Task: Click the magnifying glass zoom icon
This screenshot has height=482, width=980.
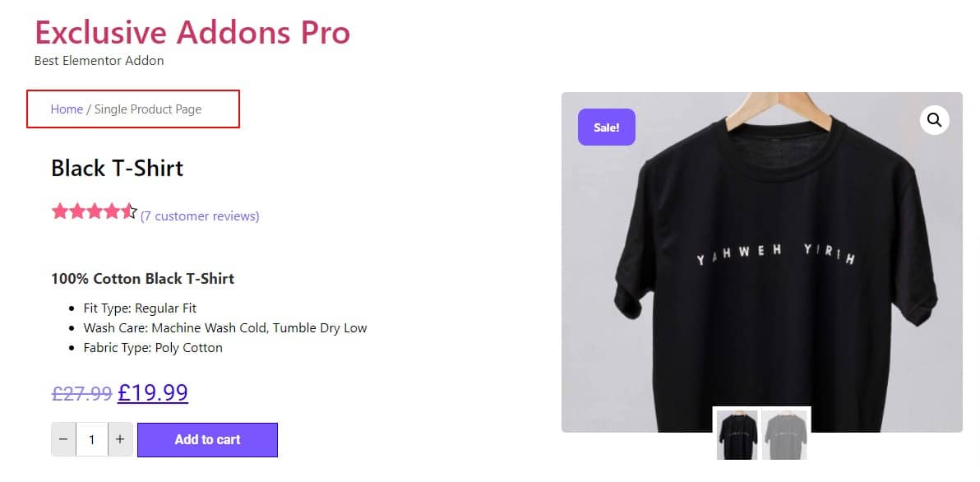Action: (935, 119)
